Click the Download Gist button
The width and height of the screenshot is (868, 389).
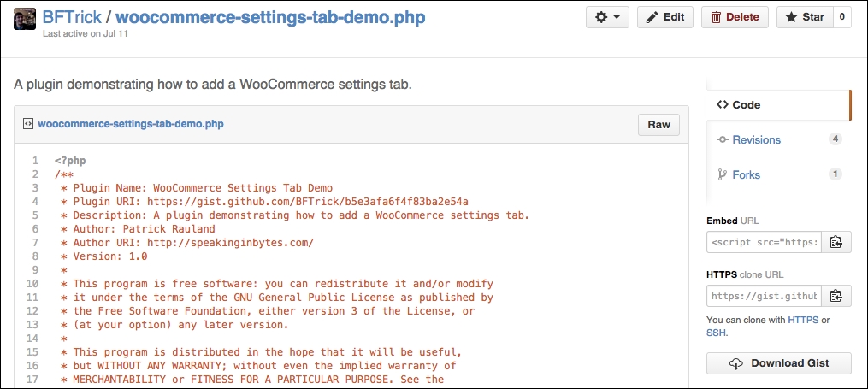pos(779,363)
